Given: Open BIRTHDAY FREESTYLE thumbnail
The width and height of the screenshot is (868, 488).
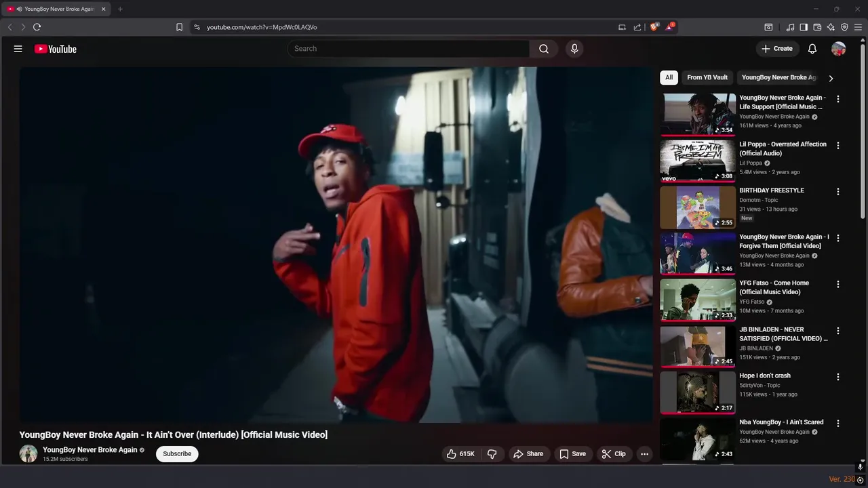Looking at the screenshot, I should (x=698, y=207).
